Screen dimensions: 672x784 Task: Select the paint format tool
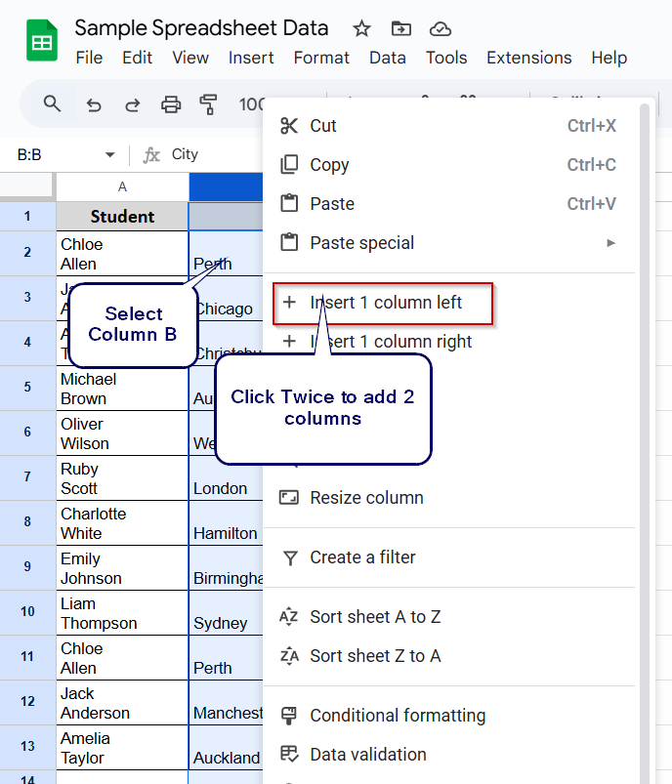pyautogui.click(x=208, y=104)
